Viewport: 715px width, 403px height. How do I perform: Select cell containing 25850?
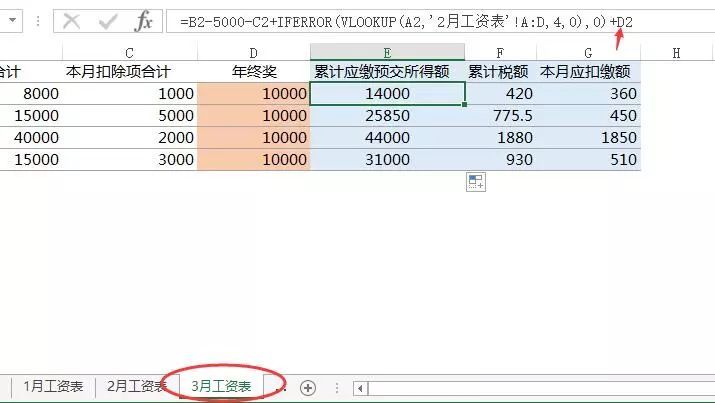[387, 116]
